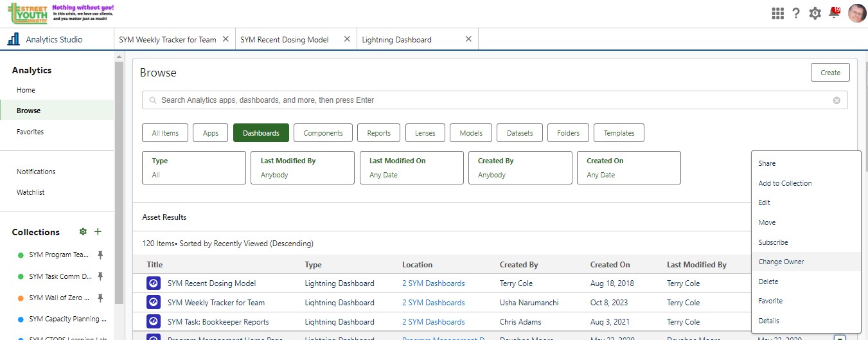Switch to SYM Weekly Tracker for Team tab

[x=168, y=40]
